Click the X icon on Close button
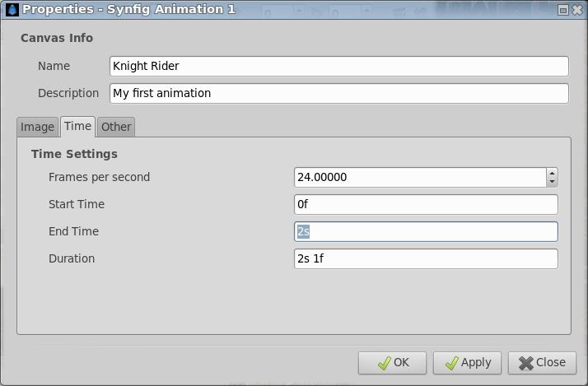 [526, 363]
